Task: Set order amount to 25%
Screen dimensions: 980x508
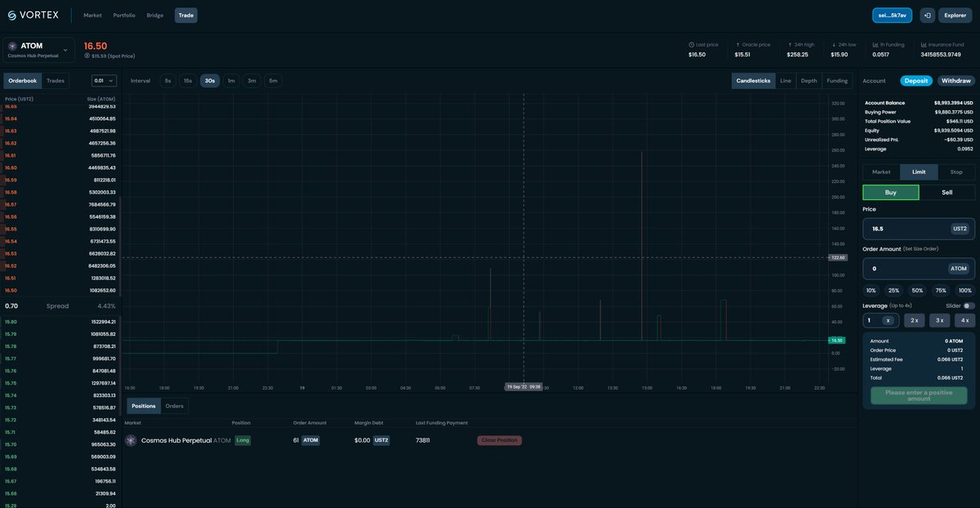Action: coord(893,291)
